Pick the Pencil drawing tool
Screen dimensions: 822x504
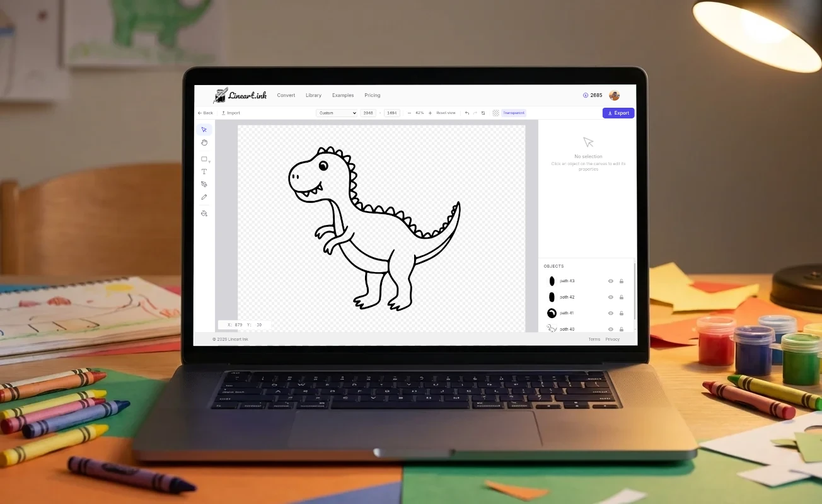coord(204,197)
